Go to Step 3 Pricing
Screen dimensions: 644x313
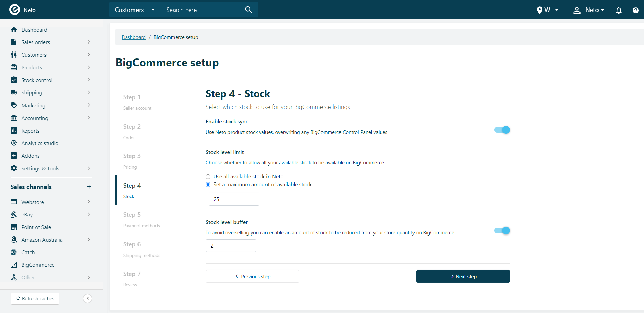132,161
